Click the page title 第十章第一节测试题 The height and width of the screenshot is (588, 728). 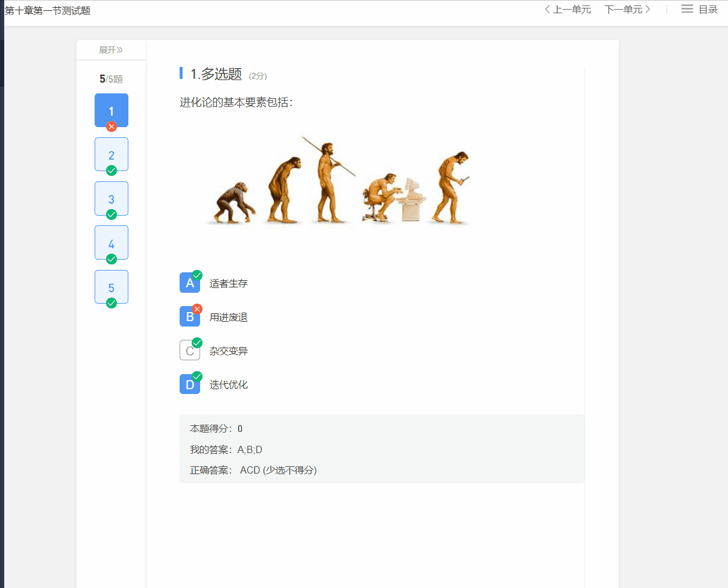coord(48,10)
